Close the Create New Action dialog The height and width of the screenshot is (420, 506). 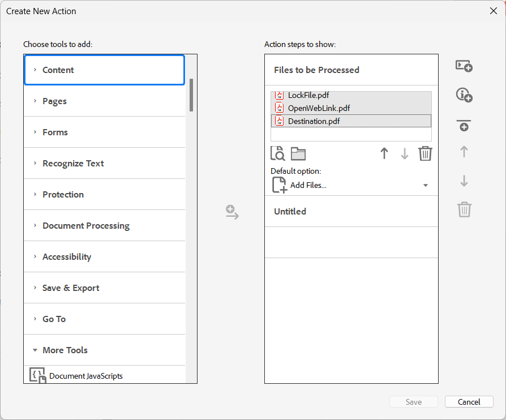click(x=493, y=11)
